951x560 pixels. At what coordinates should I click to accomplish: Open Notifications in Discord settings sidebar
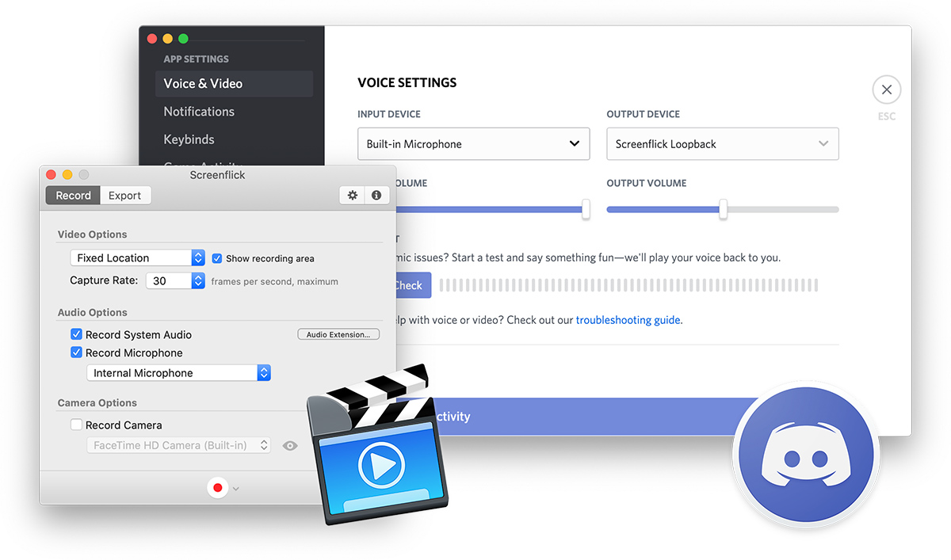click(199, 112)
